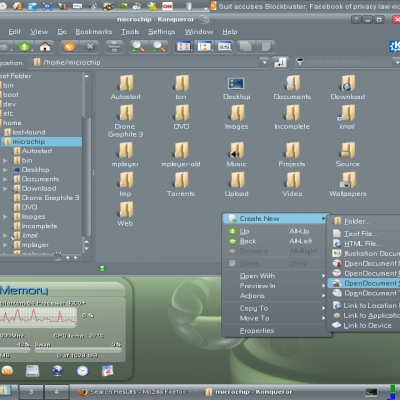Open the Documents folder icon

click(x=292, y=87)
